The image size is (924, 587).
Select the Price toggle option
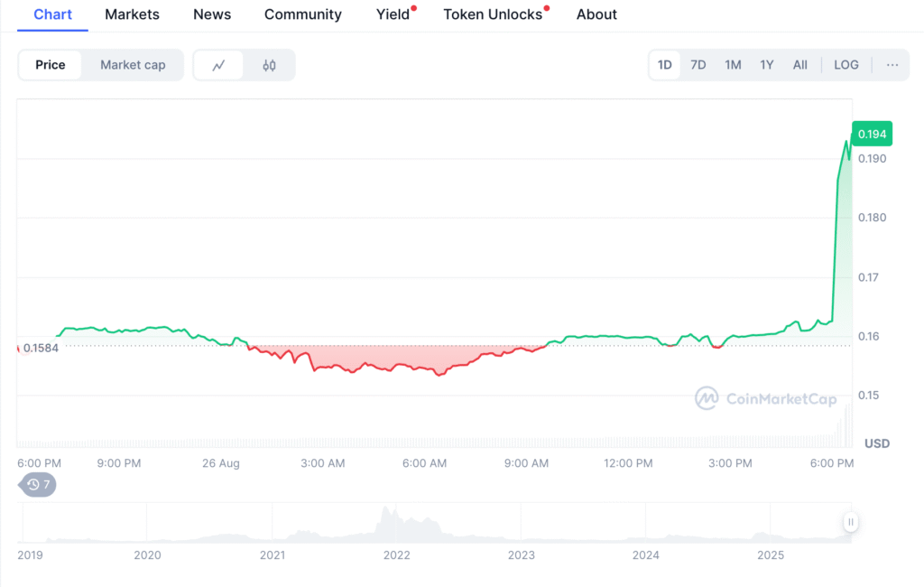pyautogui.click(x=51, y=65)
